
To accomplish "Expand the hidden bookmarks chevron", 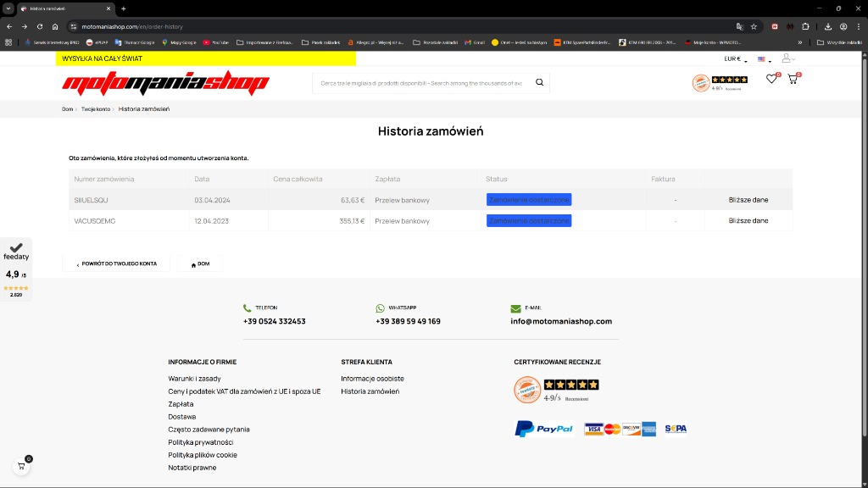I will click(x=800, y=42).
